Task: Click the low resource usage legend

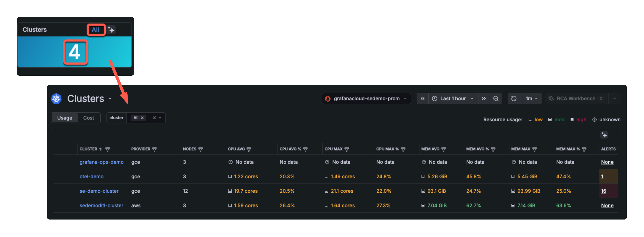Action: [x=536, y=120]
